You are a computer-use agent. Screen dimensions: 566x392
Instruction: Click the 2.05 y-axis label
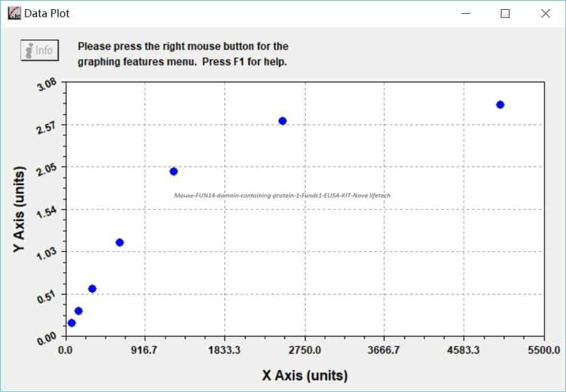[x=47, y=169]
